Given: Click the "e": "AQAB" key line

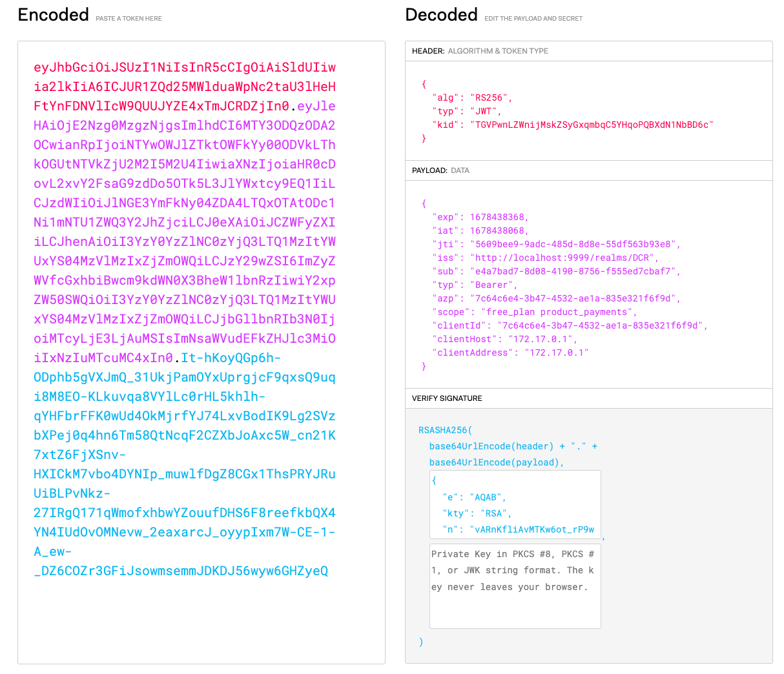Looking at the screenshot, I should (x=474, y=498).
